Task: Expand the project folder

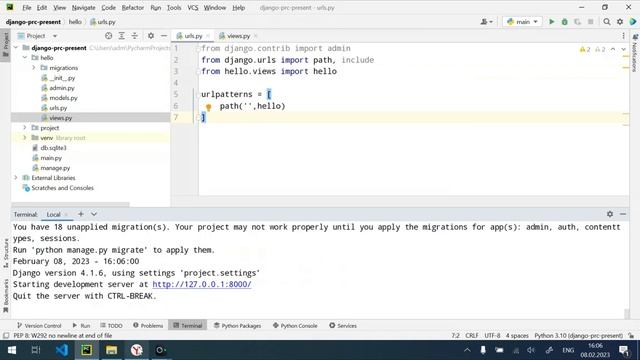Action: 25,128
